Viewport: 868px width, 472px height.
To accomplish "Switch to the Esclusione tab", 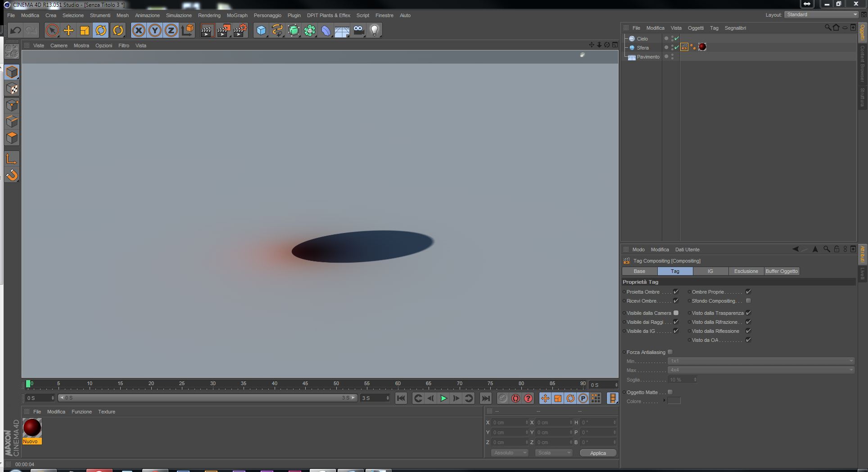I will 746,271.
